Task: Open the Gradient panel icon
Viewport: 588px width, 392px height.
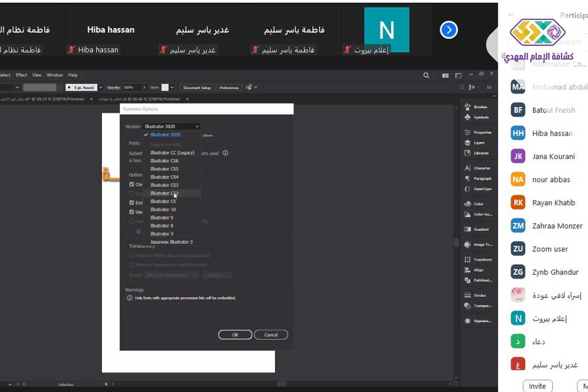Action: (468, 229)
